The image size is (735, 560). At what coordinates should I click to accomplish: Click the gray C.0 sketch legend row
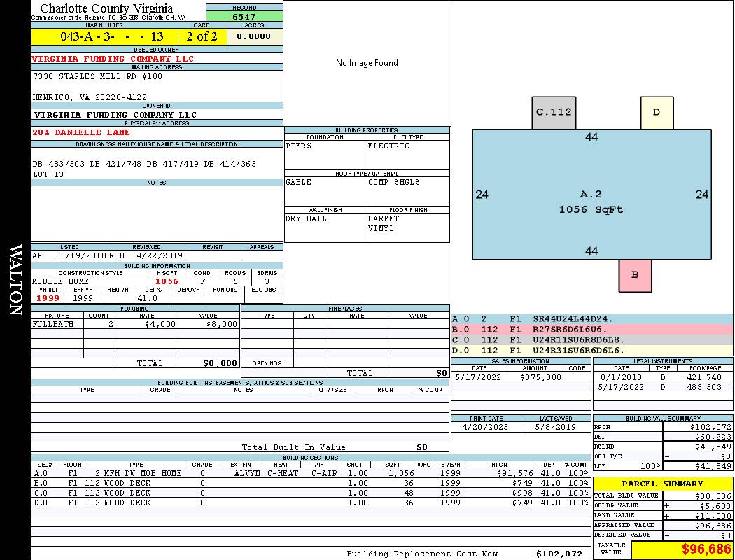pyautogui.click(x=591, y=339)
